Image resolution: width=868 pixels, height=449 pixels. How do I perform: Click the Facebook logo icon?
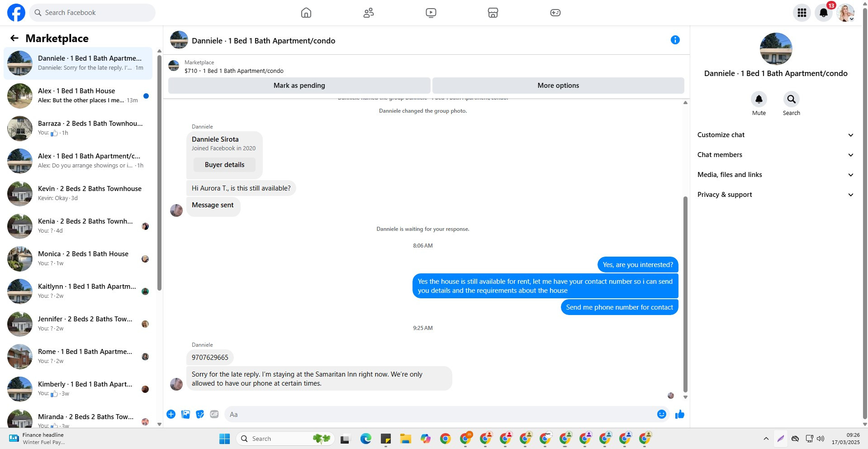point(16,13)
